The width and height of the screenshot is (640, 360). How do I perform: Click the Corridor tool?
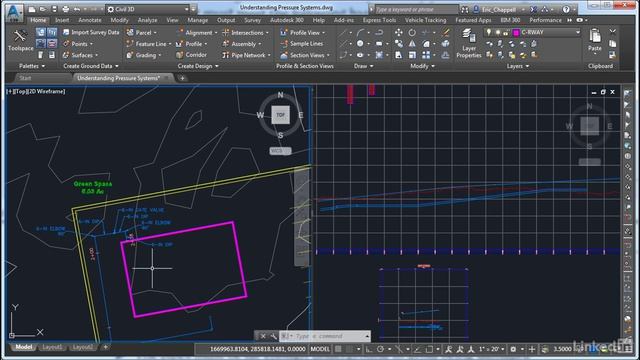click(x=191, y=55)
